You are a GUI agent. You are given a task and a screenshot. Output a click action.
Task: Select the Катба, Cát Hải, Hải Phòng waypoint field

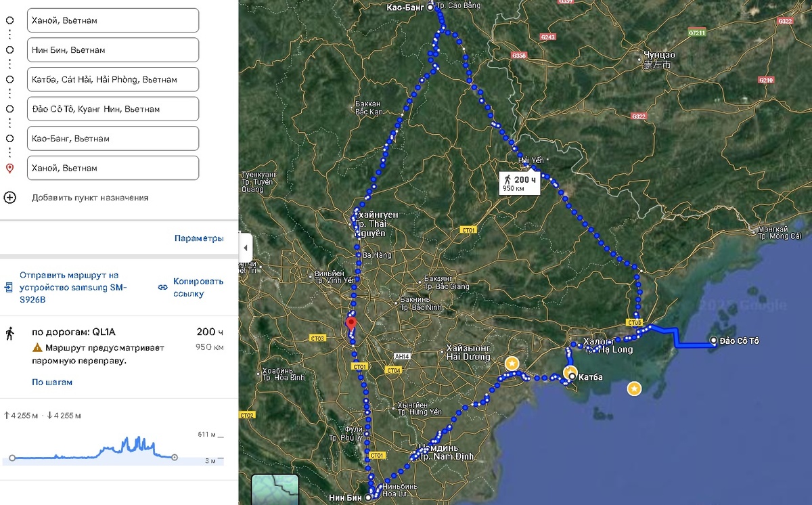click(x=113, y=79)
